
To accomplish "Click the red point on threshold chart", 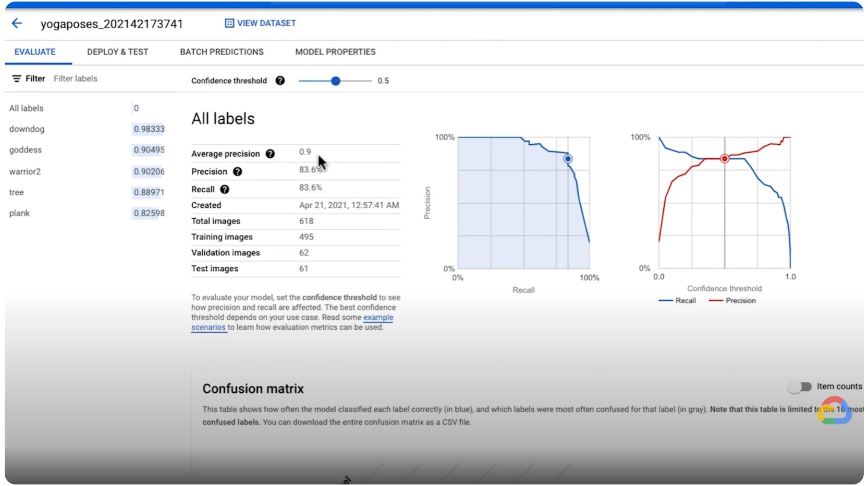I will coord(724,159).
